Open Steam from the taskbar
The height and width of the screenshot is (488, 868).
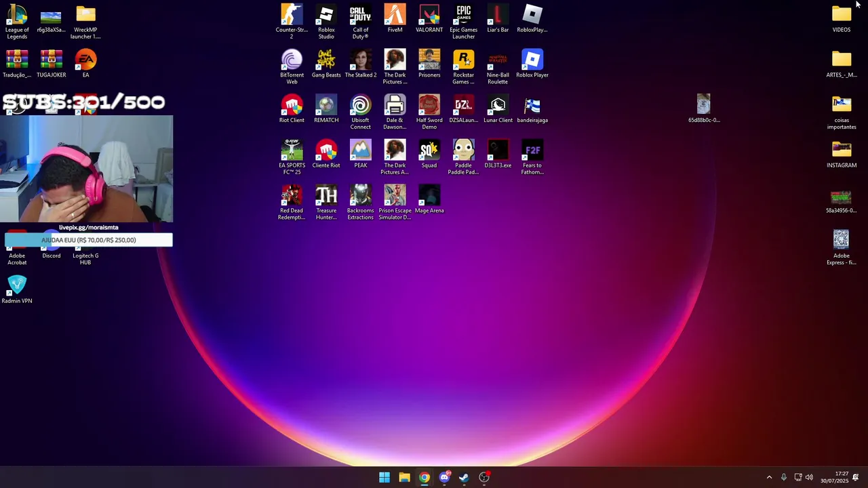(x=464, y=477)
